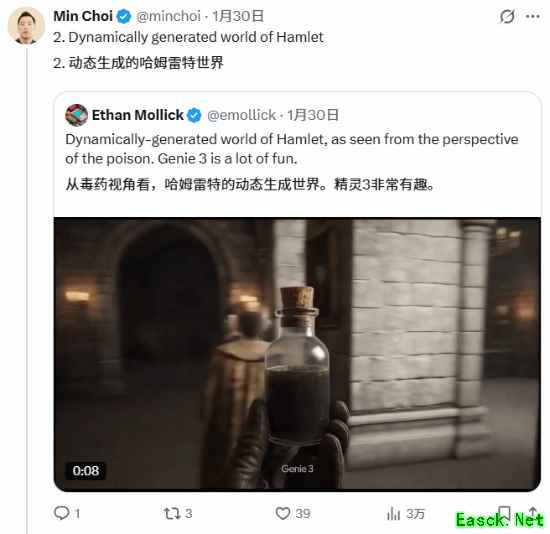550x534 pixels.
Task: Click Ethan Mollick's verified badge
Action: 194,115
